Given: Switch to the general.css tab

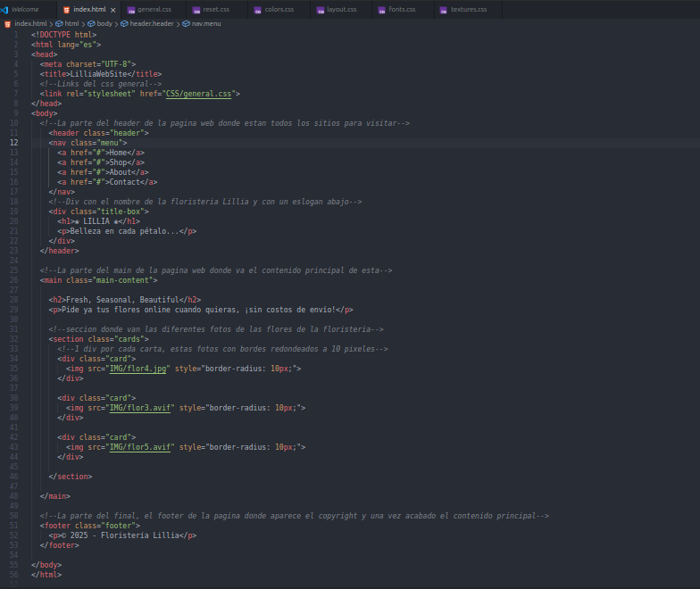Looking at the screenshot, I should pyautogui.click(x=154, y=10).
